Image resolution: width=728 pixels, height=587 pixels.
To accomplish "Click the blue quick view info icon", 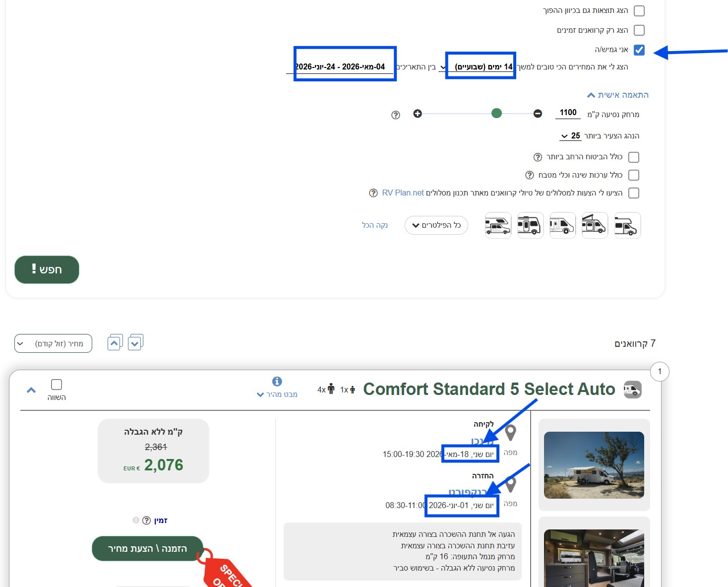I will pyautogui.click(x=277, y=381).
